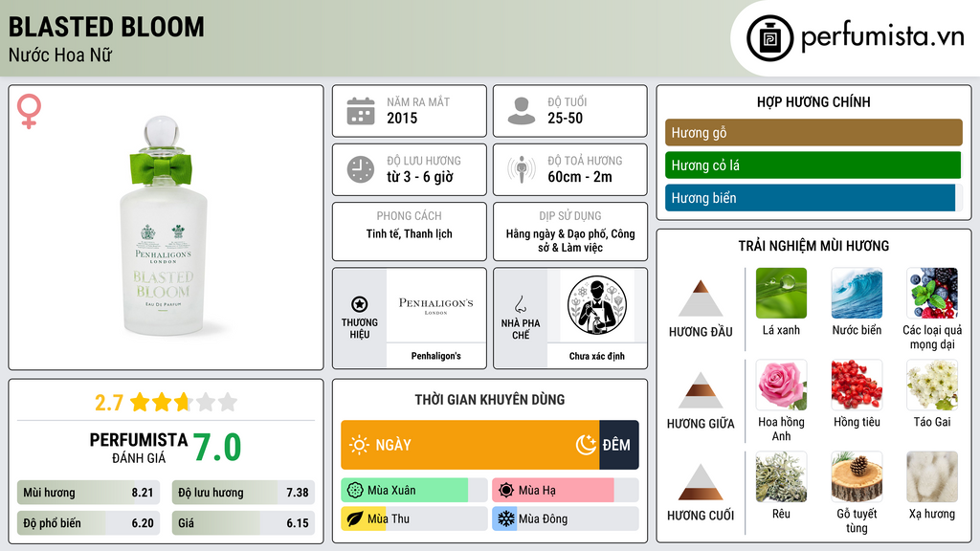The image size is (980, 551).
Task: Click the perfumer illustration above Chưa xác định
Action: [x=597, y=305]
